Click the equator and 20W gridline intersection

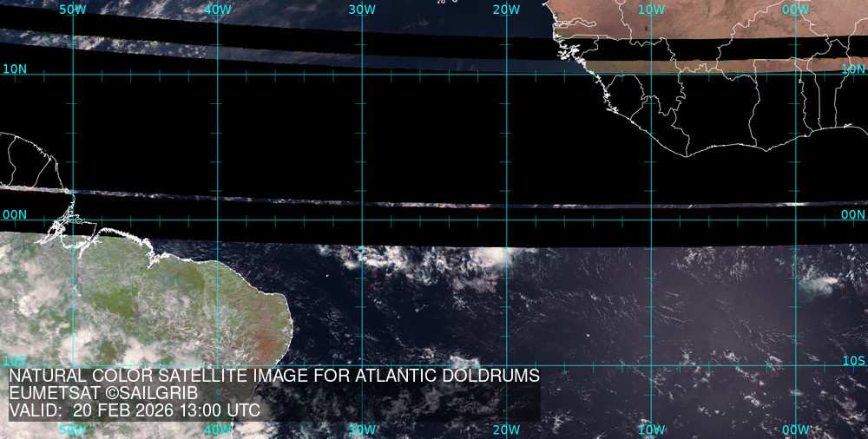point(507,219)
